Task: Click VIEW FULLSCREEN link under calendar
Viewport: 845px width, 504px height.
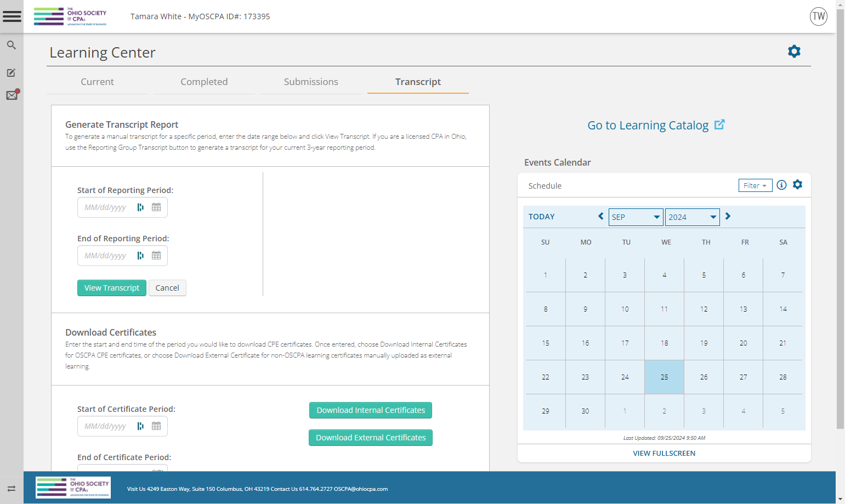Action: click(x=664, y=453)
